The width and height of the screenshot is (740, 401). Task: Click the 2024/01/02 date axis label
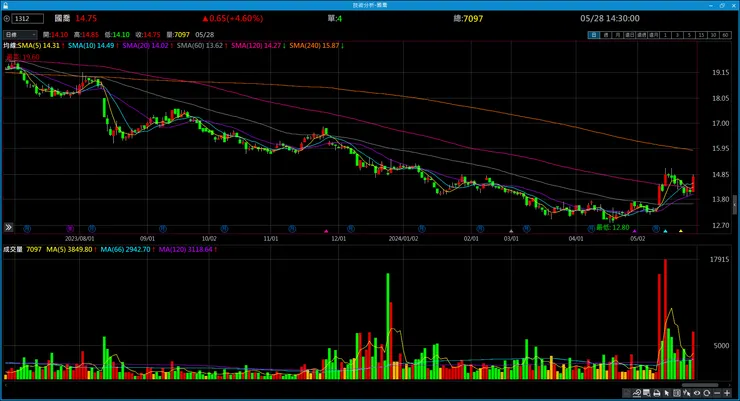tap(404, 239)
